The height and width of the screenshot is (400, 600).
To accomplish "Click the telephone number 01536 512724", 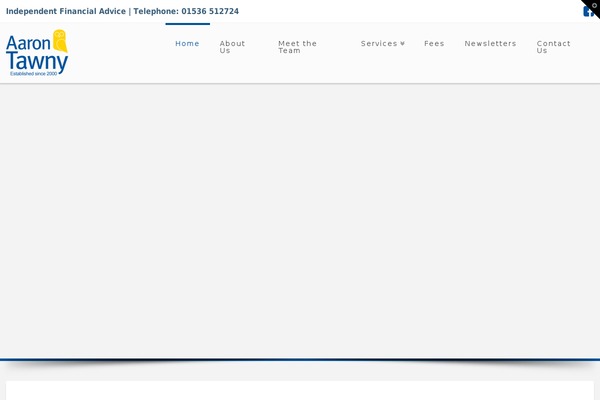I will (x=210, y=11).
